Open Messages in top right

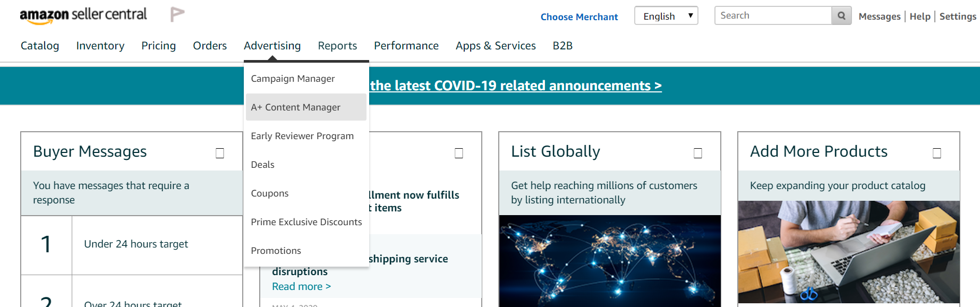880,16
